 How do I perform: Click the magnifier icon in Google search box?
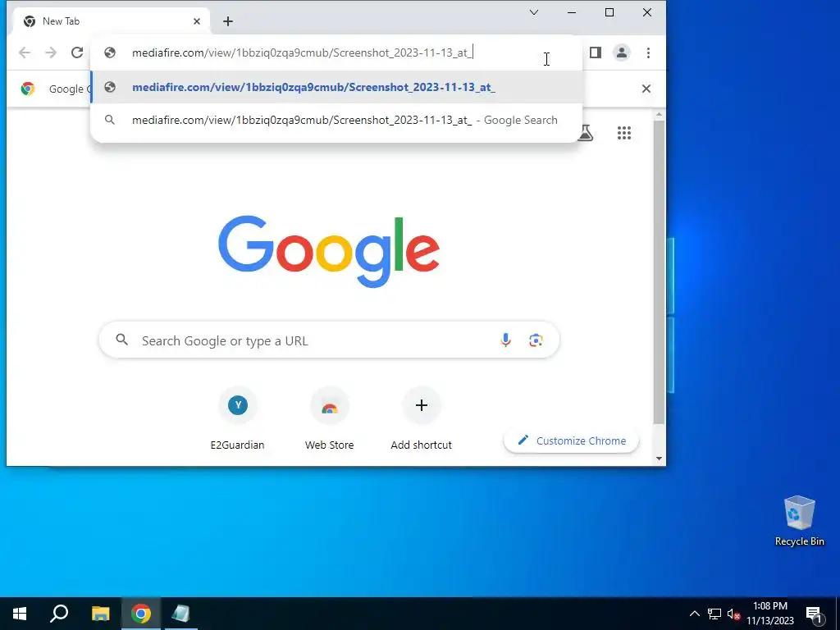click(x=122, y=340)
